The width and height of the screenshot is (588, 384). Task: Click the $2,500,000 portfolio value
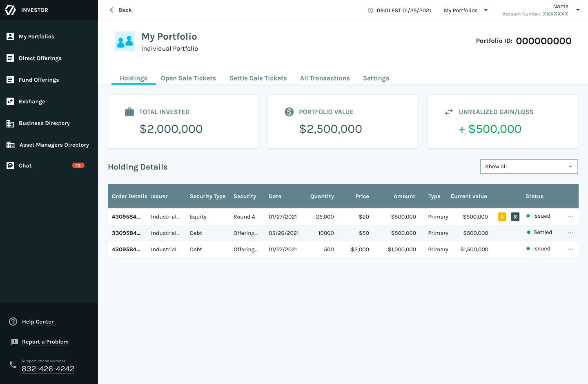click(x=331, y=129)
